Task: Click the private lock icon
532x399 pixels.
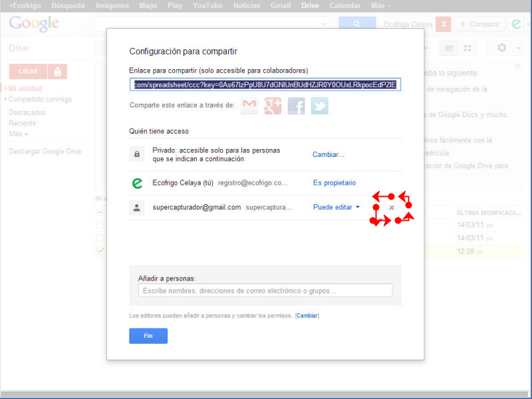Action: 137,154
